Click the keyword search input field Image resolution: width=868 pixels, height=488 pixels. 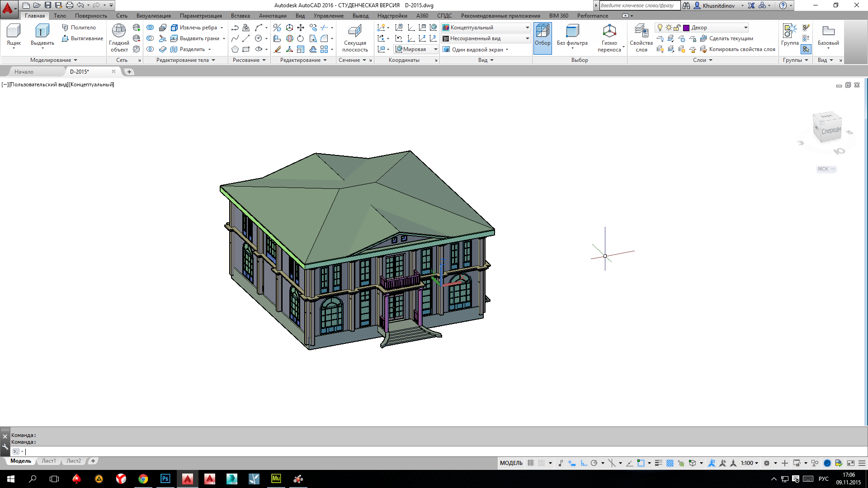pos(639,5)
